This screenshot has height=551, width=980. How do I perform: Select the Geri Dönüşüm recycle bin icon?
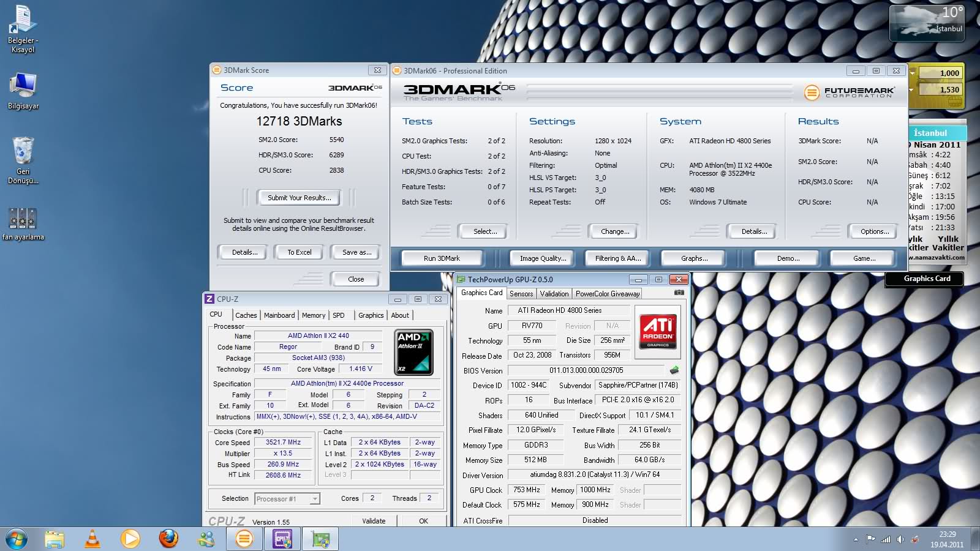point(23,160)
